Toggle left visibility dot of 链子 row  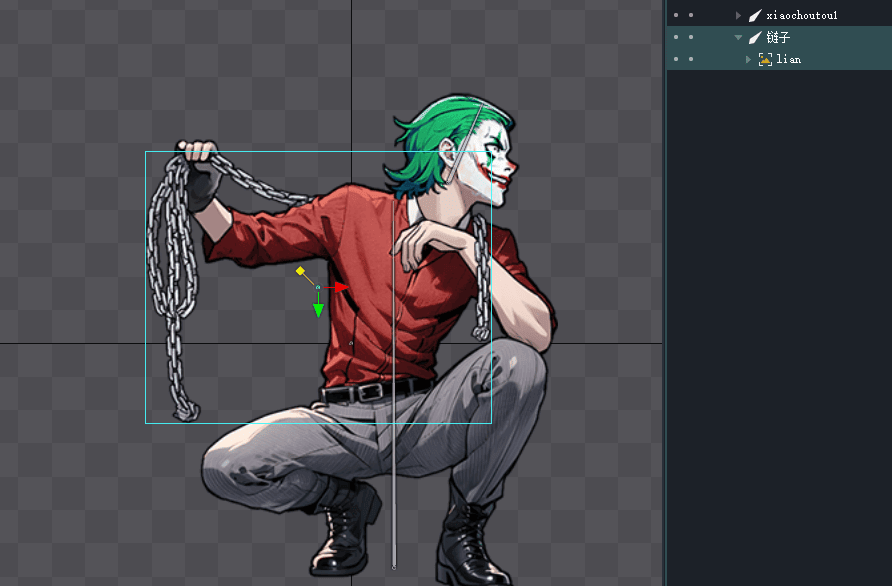[x=676, y=38]
